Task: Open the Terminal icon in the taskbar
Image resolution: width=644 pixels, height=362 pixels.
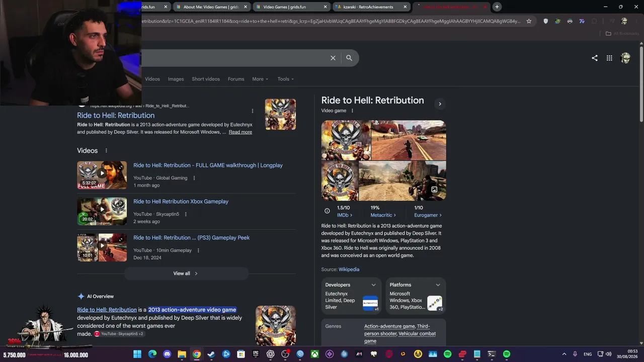Action: 492,354
